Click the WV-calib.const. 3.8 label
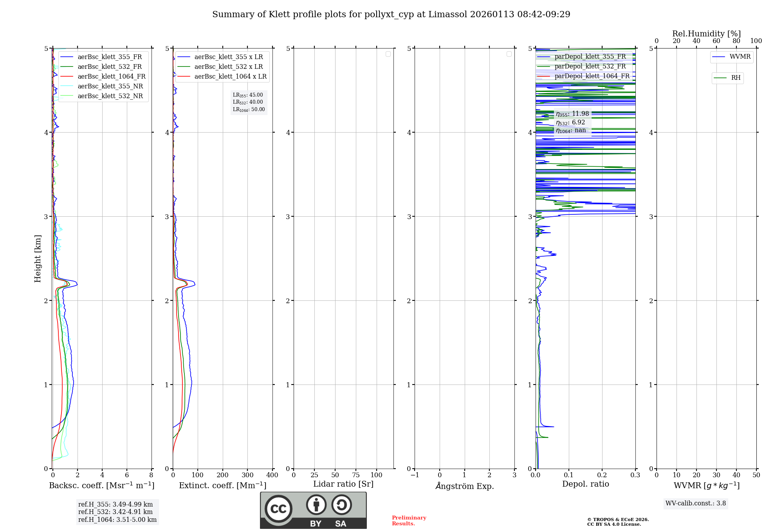 [x=695, y=503]
